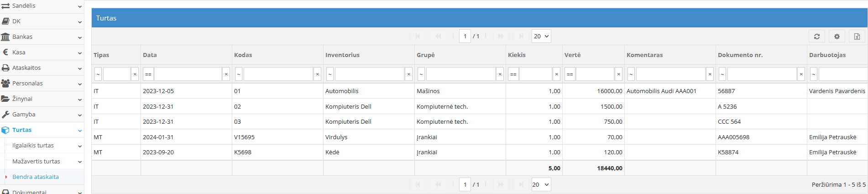Change the Tipas filter operator
The height and width of the screenshot is (194, 868).
point(98,74)
